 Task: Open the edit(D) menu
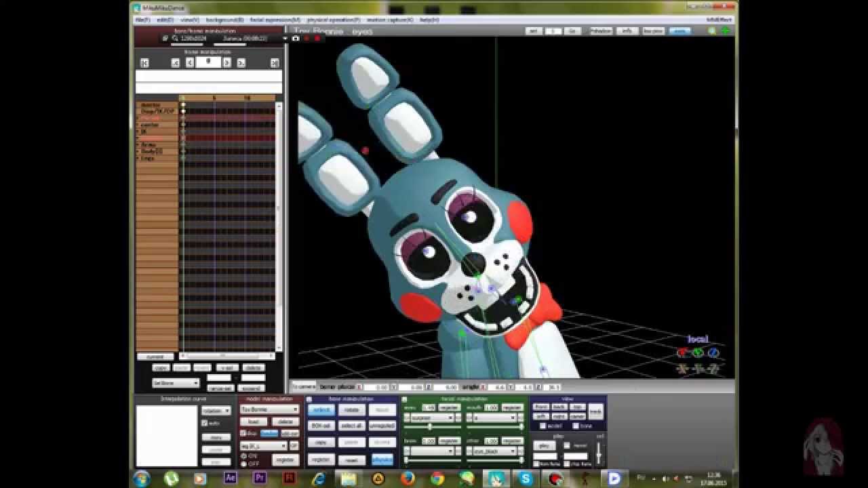(165, 20)
